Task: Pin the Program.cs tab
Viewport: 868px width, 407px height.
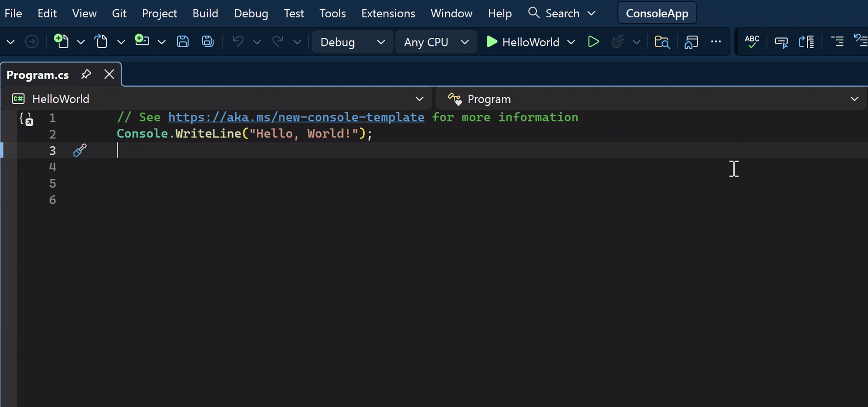Action: pos(86,74)
